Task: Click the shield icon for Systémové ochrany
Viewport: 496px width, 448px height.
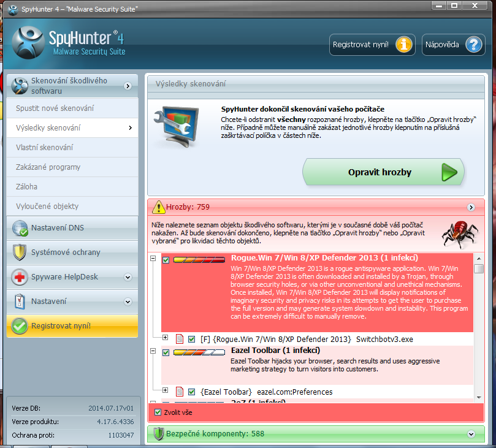Action: (x=20, y=252)
